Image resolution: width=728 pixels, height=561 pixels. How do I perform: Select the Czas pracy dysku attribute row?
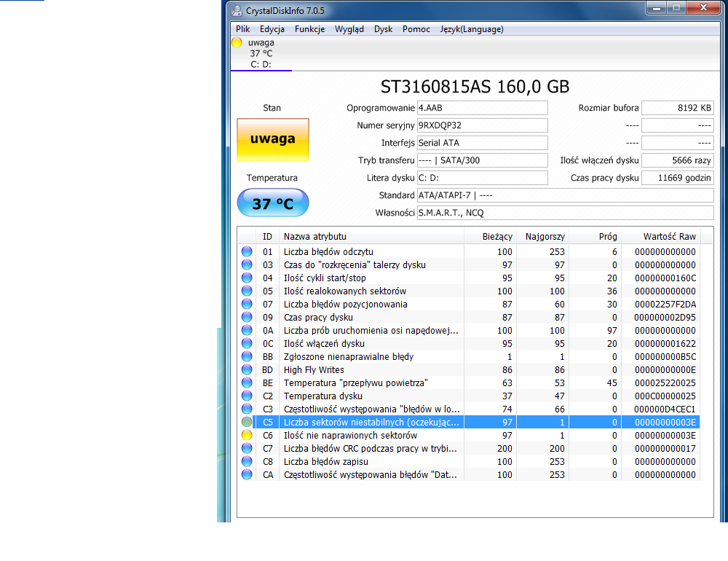pos(469,317)
